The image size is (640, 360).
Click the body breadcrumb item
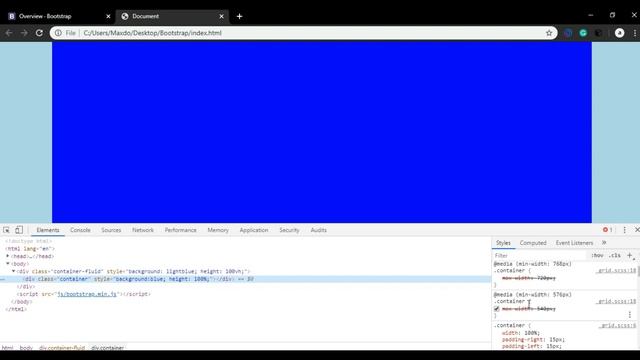[26, 348]
